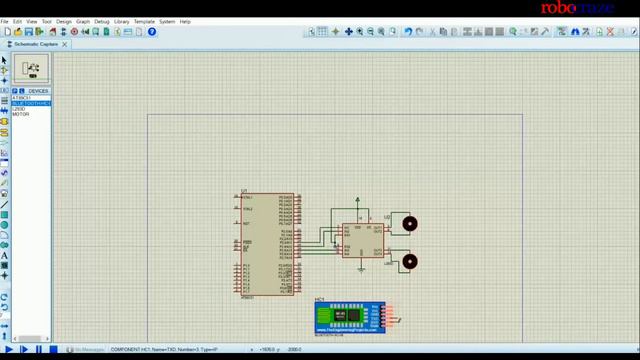Viewport: 640px width, 360px height.
Task: Click the Copy to clipboard icon
Action: tap(443, 31)
